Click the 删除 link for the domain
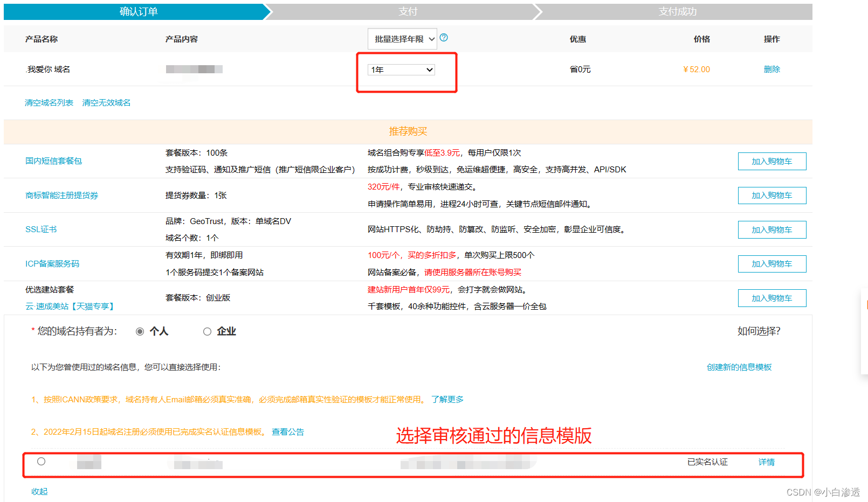 [771, 69]
